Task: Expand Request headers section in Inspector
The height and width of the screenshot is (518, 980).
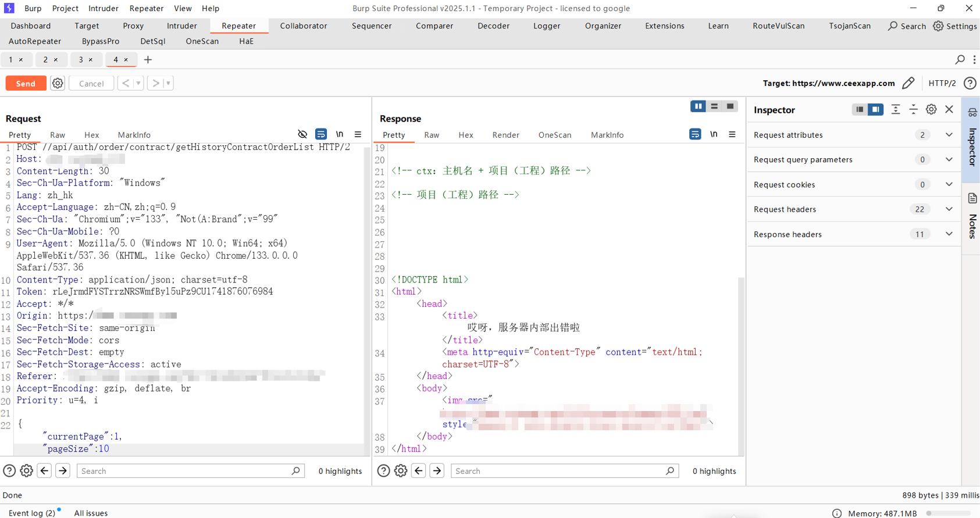Action: (x=949, y=209)
